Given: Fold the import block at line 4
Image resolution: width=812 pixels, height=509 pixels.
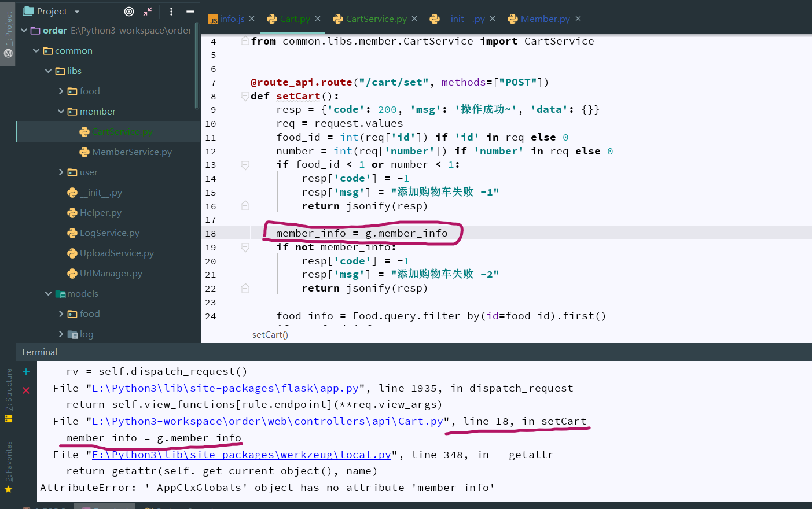Looking at the screenshot, I should coord(245,41).
